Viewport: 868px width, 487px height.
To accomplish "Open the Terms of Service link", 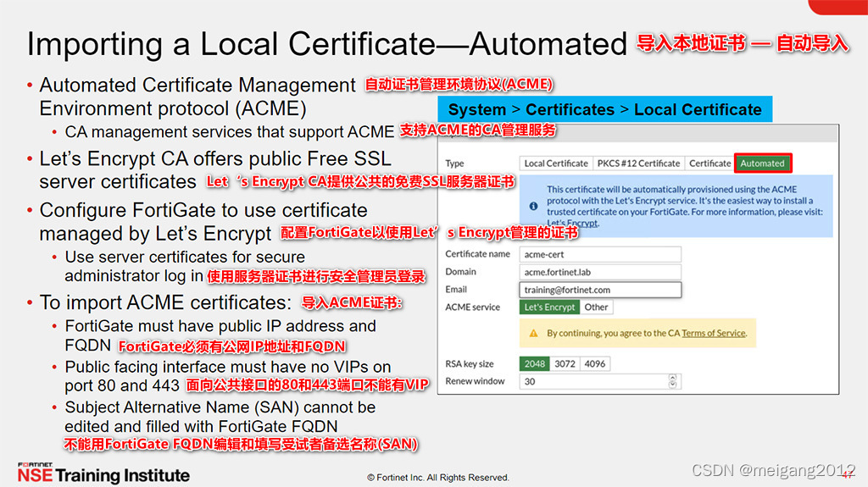I will [x=714, y=333].
